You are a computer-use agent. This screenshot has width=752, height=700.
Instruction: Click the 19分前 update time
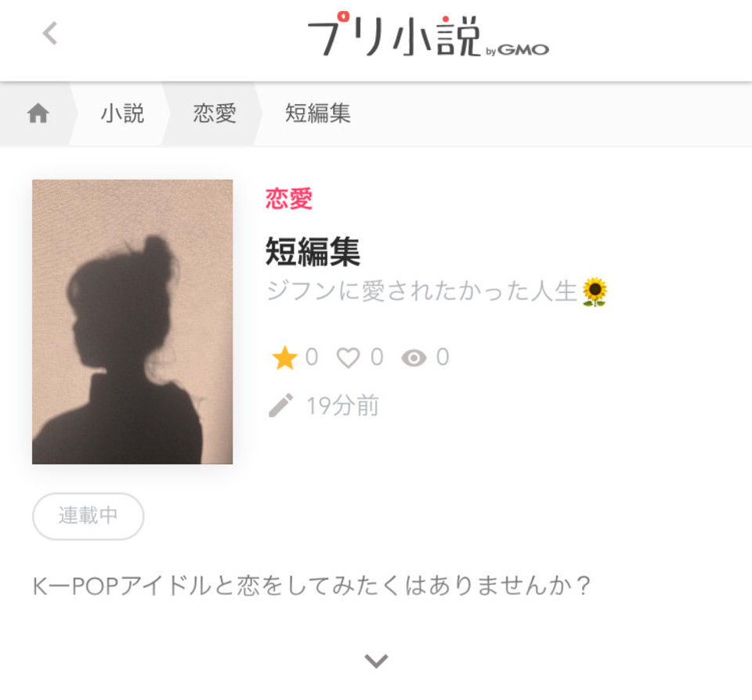[x=343, y=406]
